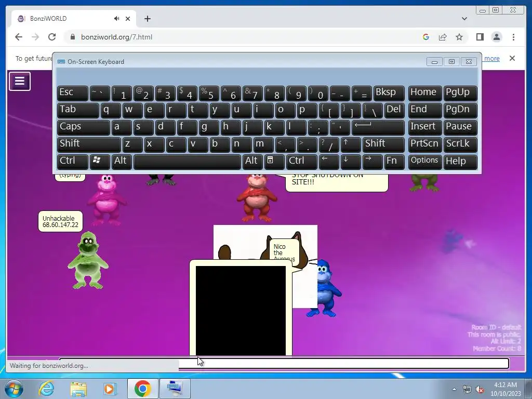
Task: Click the letter q key
Action: pos(111,110)
